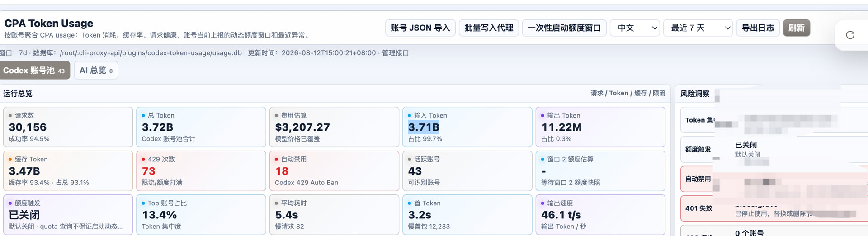Click the 导出日志 button
This screenshot has height=236, width=868.
(758, 28)
